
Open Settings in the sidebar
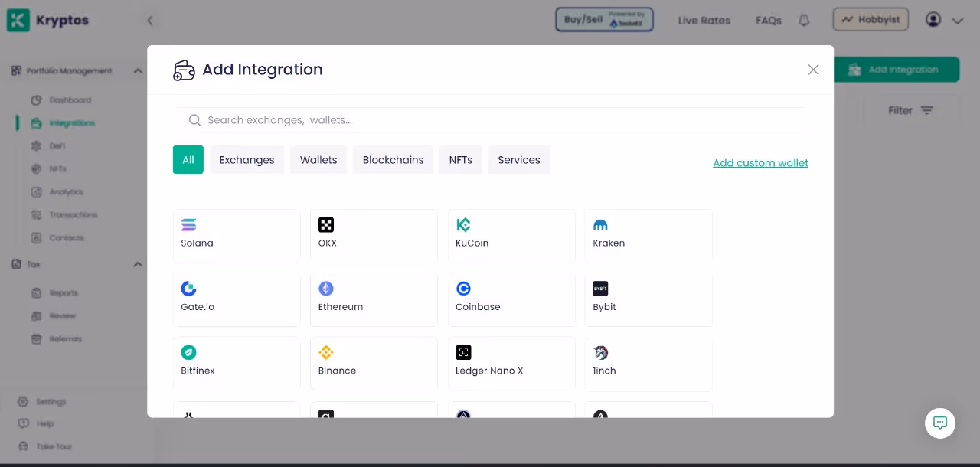[x=42, y=402]
